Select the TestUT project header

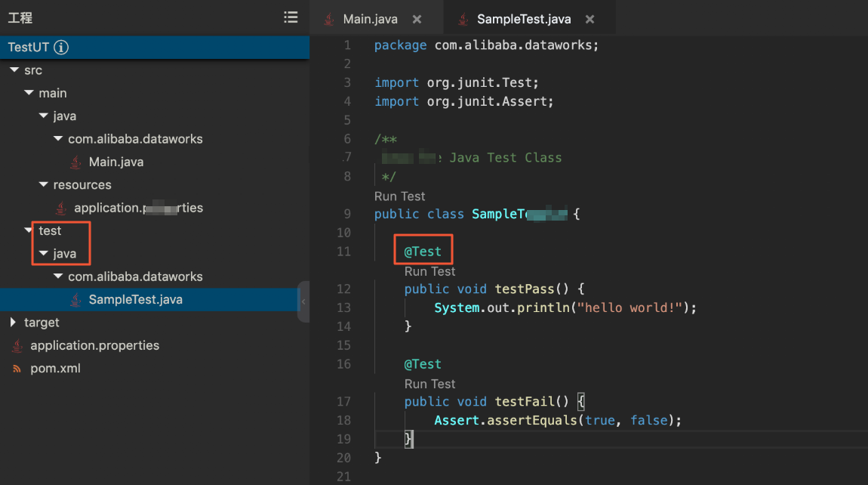pos(155,47)
